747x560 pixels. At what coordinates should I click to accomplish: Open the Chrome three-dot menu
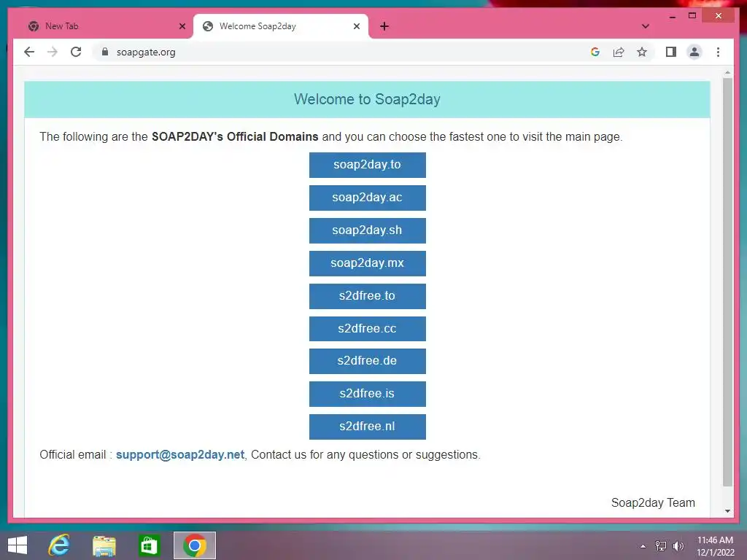pyautogui.click(x=718, y=52)
